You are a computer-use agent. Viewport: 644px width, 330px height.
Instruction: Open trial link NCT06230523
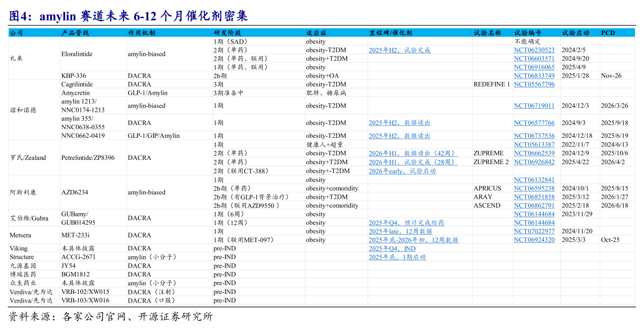534,50
